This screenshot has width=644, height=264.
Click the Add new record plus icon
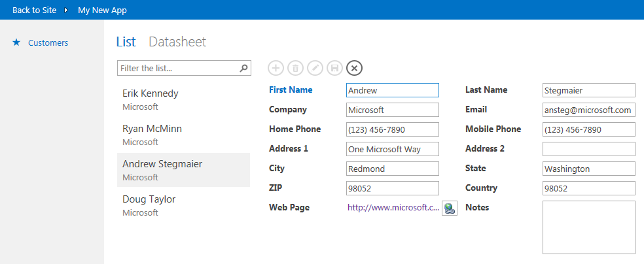point(276,68)
